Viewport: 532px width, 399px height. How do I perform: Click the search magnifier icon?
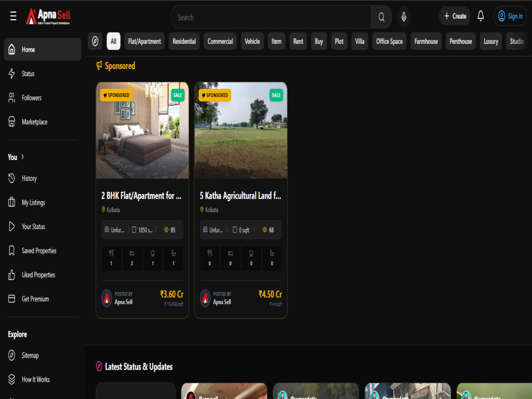[381, 17]
